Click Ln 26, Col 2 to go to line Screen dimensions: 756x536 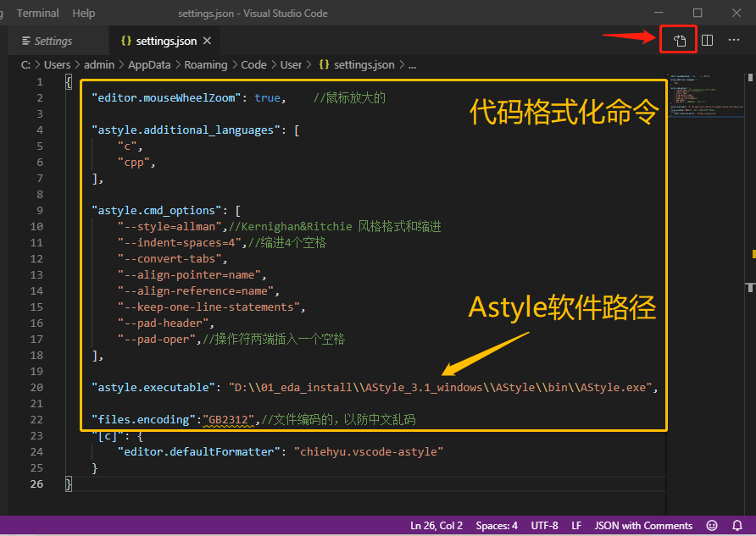436,525
